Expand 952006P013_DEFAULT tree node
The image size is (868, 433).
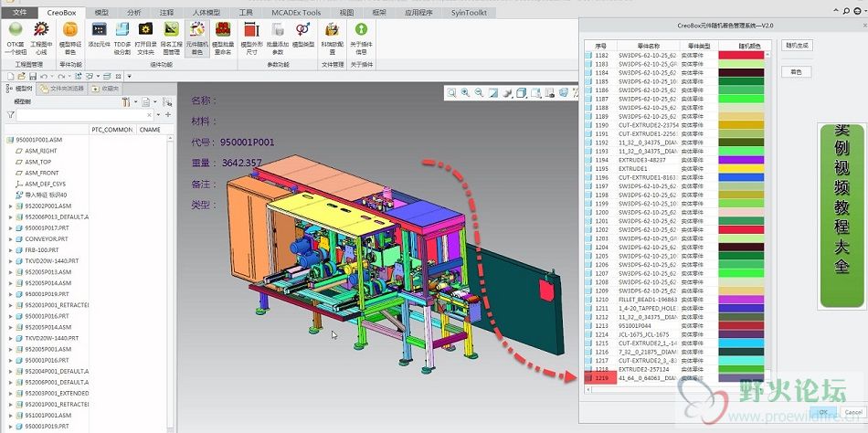10,217
